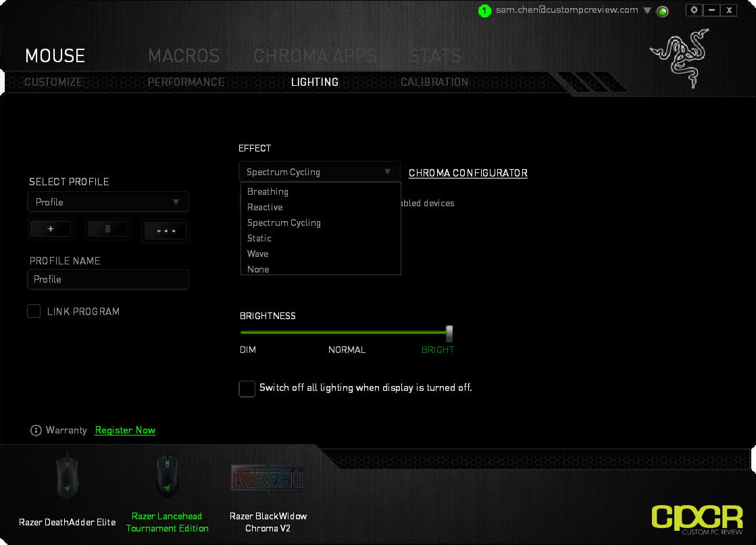Select Razer BlackWidow Chroma V2 keyboard
This screenshot has height=545, width=756.
(x=268, y=497)
